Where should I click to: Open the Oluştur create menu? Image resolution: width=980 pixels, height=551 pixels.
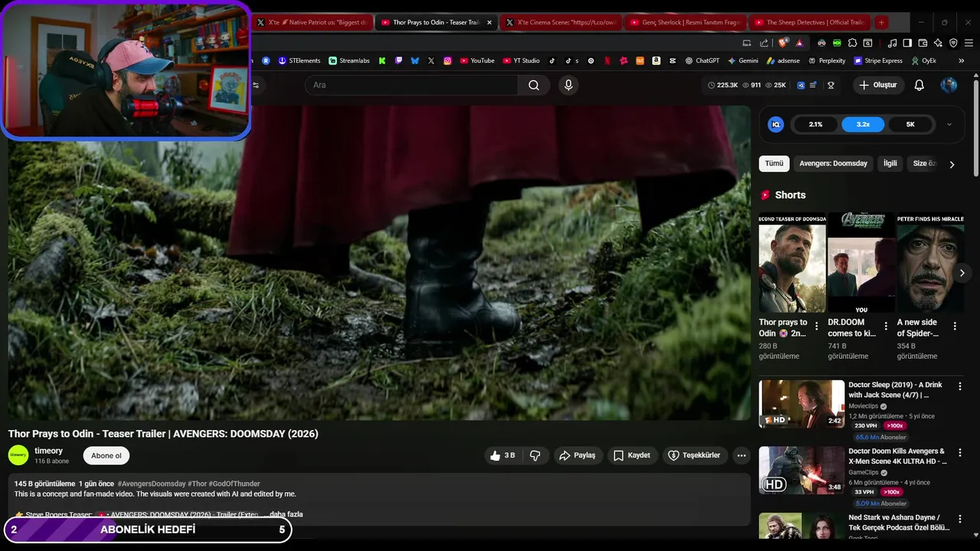click(x=877, y=85)
